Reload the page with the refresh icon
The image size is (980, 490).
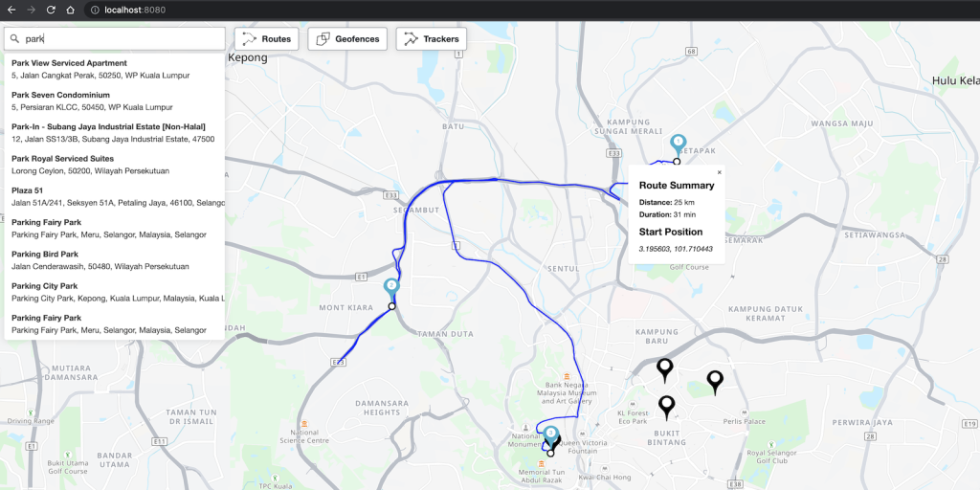[x=51, y=10]
